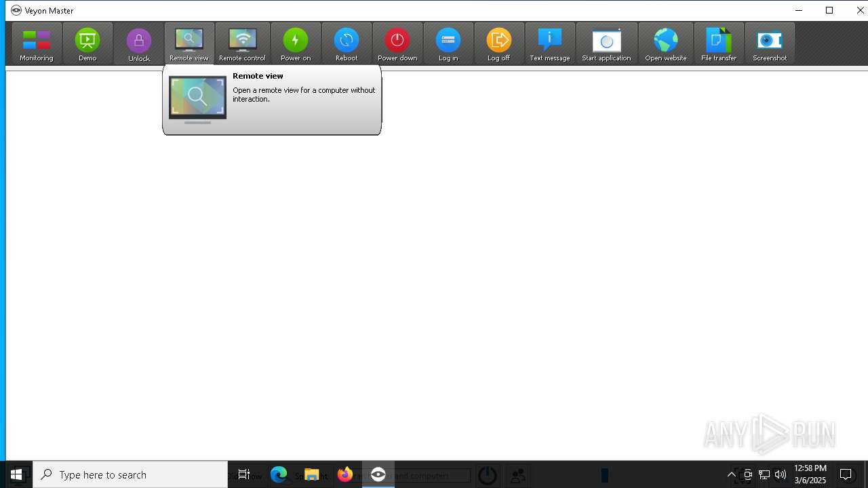Reboot selected computers
The height and width of the screenshot is (488, 868).
347,44
